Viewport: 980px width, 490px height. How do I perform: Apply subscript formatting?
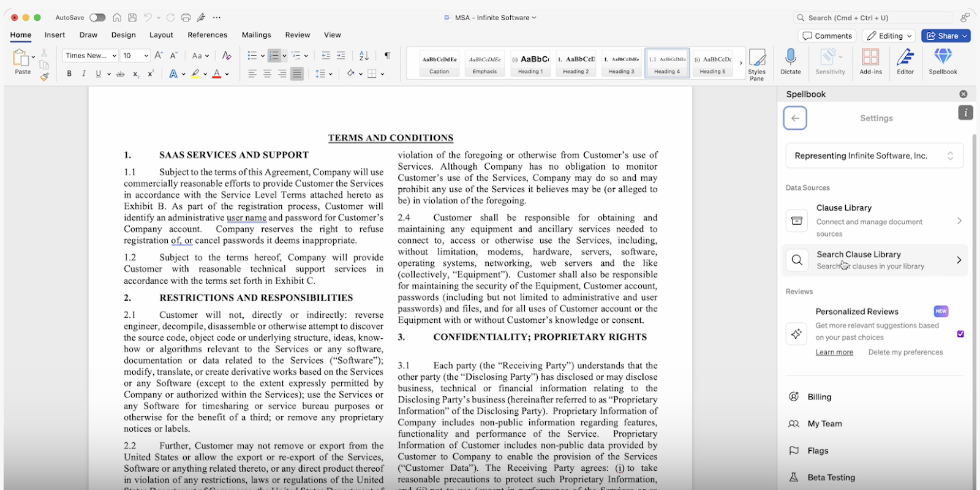tap(136, 73)
